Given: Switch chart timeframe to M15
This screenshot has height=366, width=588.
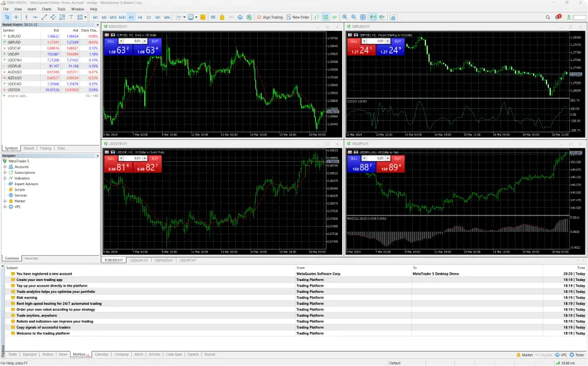Looking at the screenshot, I should click(x=113, y=17).
